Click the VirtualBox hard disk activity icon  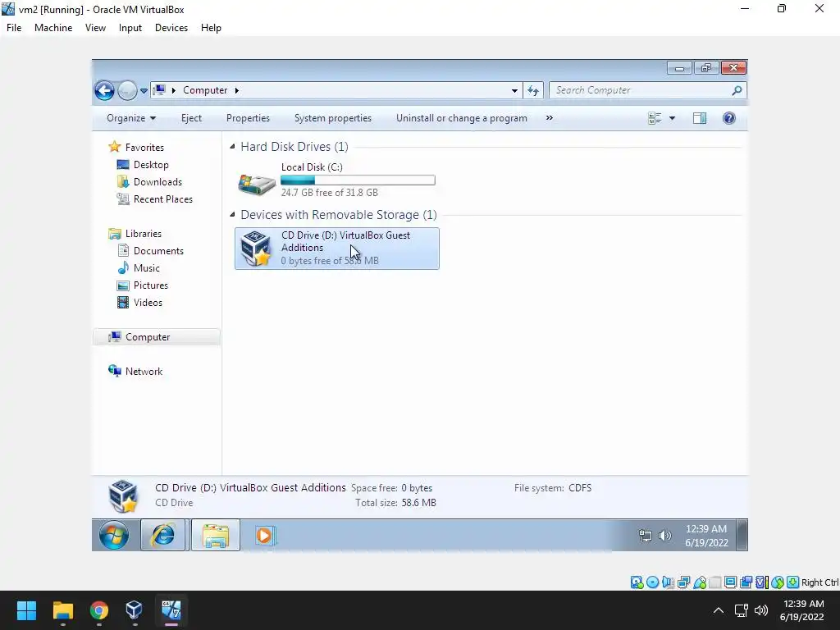pyautogui.click(x=637, y=582)
